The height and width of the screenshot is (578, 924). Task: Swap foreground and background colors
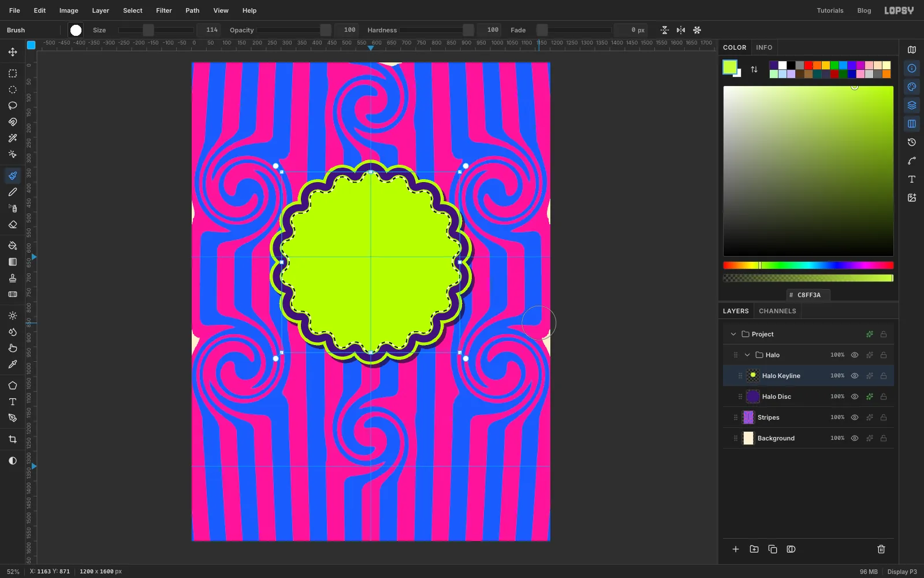tap(754, 69)
